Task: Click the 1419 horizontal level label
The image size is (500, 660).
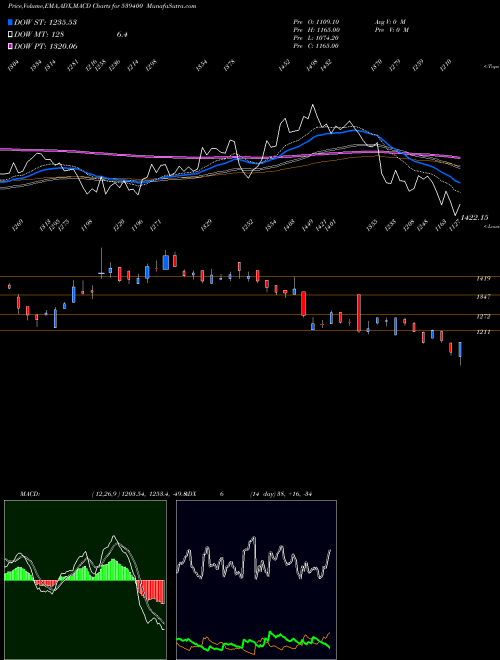Action: [483, 279]
